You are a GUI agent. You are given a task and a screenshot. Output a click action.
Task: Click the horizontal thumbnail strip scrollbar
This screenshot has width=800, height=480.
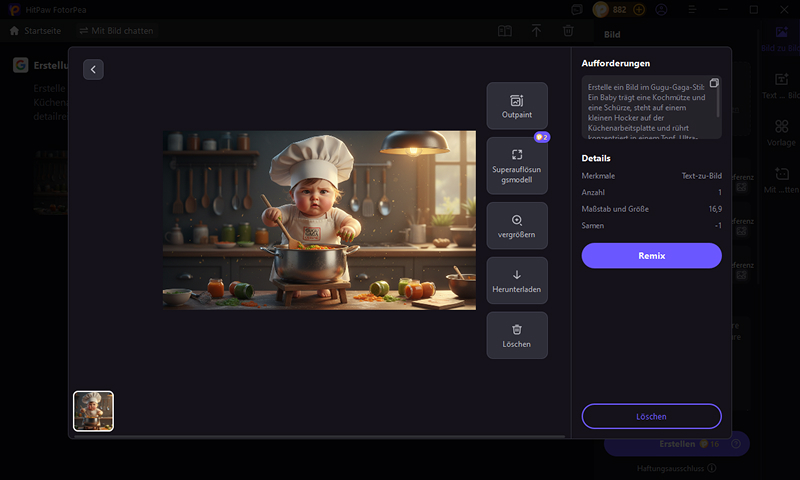coord(319,437)
